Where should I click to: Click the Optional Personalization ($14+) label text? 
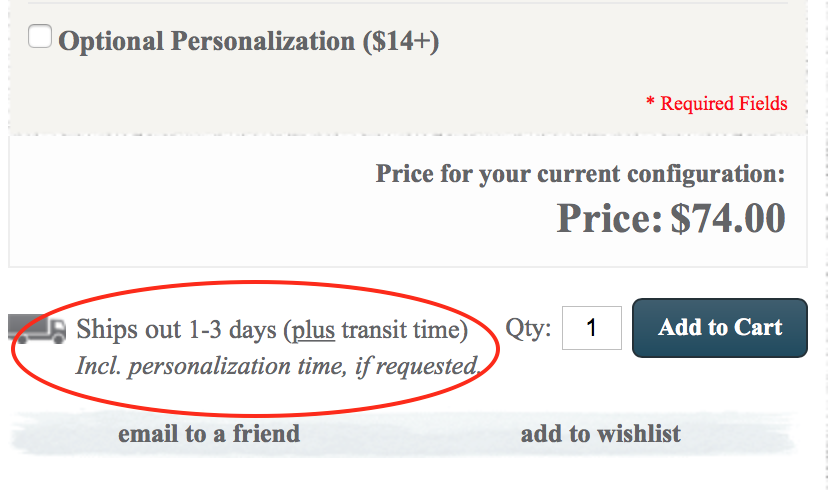[248, 42]
